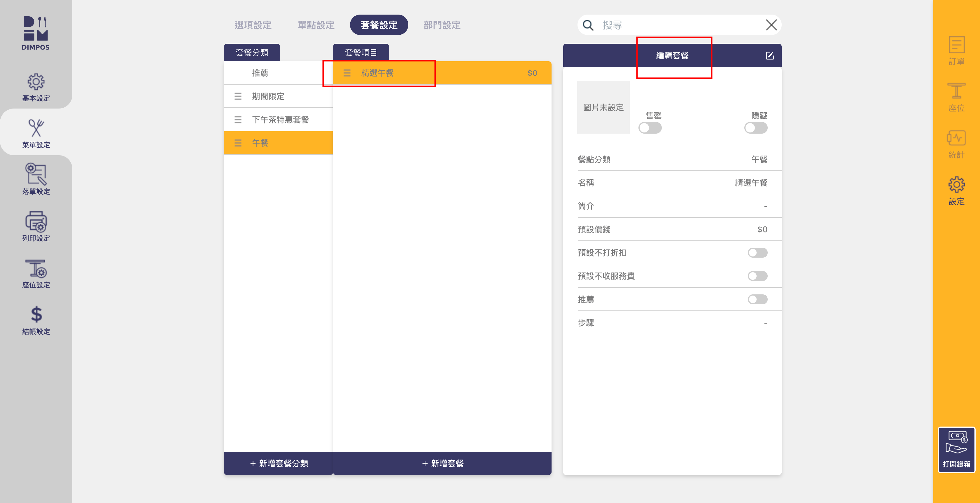
Task: Toggle the 售罄 sold-out switch
Action: [x=650, y=128]
